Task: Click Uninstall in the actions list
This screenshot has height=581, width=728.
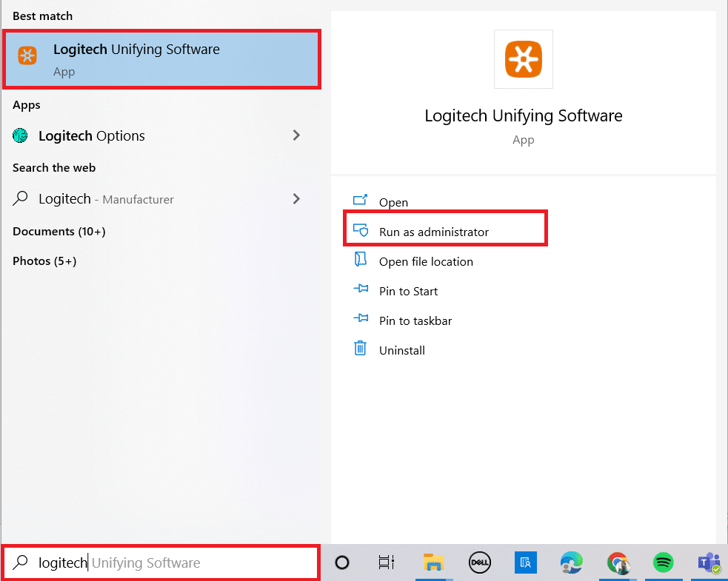Action: pos(401,350)
